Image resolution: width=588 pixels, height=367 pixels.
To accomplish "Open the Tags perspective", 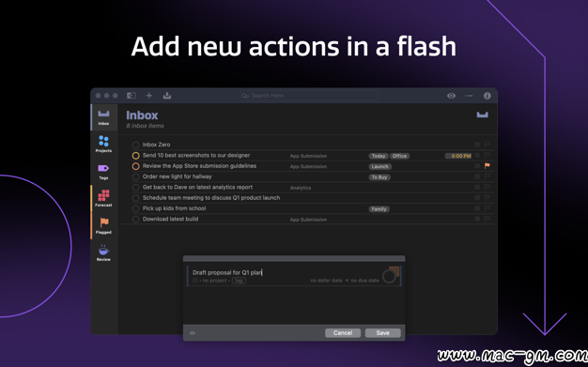I will click(103, 172).
